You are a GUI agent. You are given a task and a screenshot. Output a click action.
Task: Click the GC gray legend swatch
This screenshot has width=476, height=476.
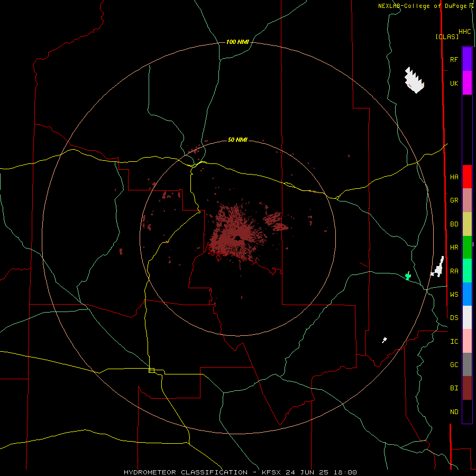(x=467, y=364)
